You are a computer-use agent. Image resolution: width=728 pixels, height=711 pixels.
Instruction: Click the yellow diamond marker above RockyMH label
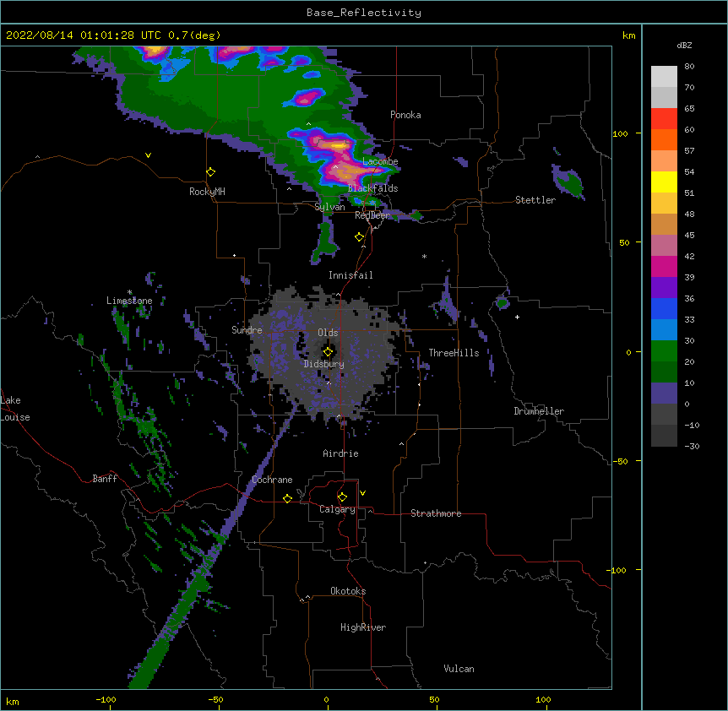coord(211,172)
